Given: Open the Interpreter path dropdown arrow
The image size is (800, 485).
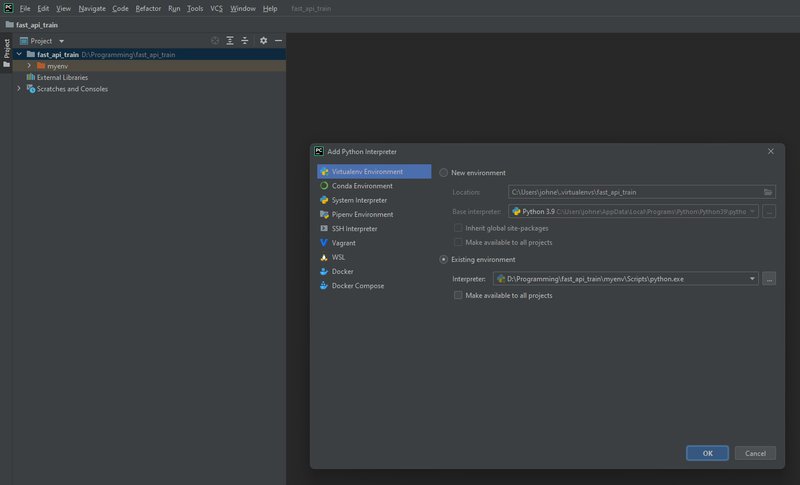Looking at the screenshot, I should coord(752,278).
